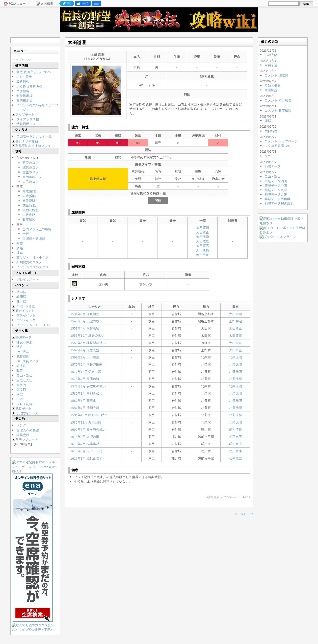Click the left sidebar search box
Screen dimensions: 318x644
35,40
